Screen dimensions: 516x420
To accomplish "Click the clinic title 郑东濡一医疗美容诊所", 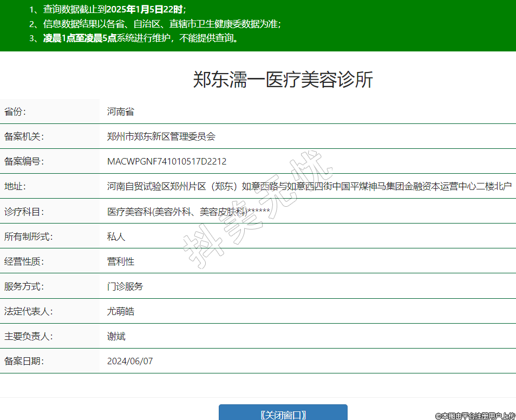I will pos(283,80).
